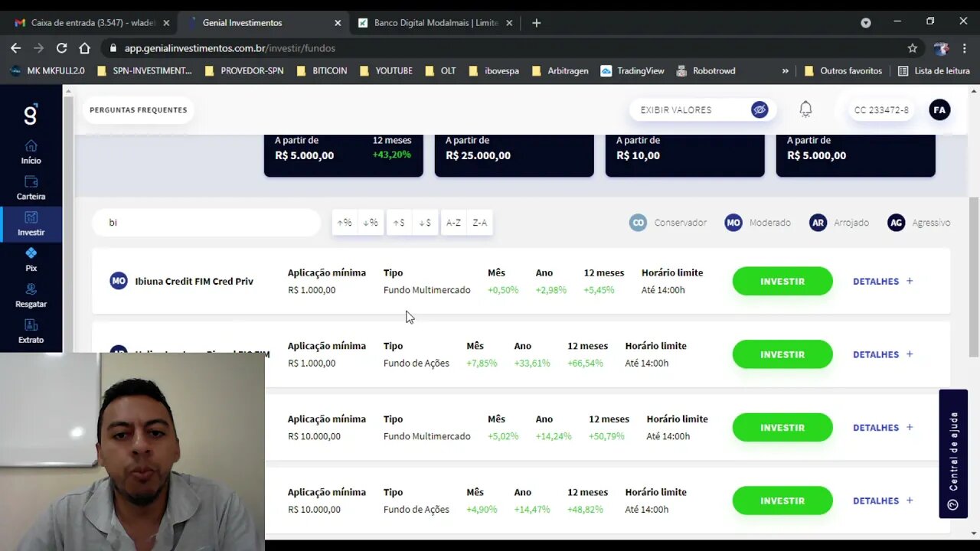The image size is (980, 551).
Task: Sort by value ascending
Action: [399, 223]
